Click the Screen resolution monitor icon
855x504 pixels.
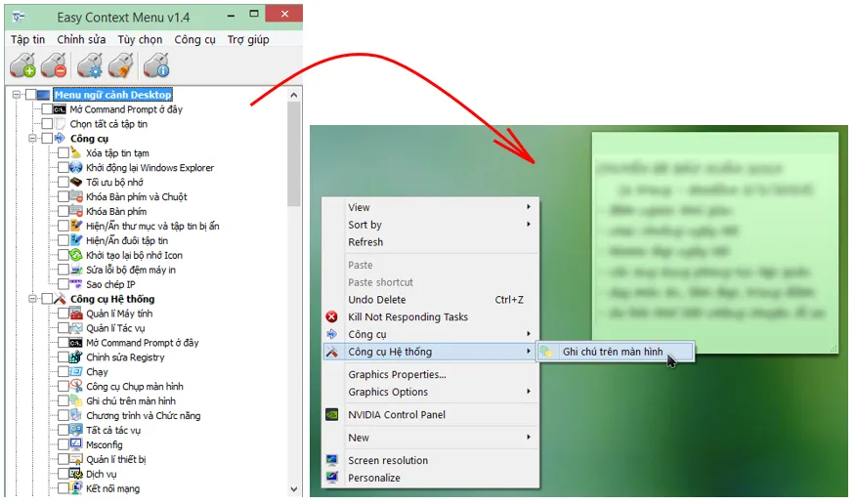coord(331,460)
